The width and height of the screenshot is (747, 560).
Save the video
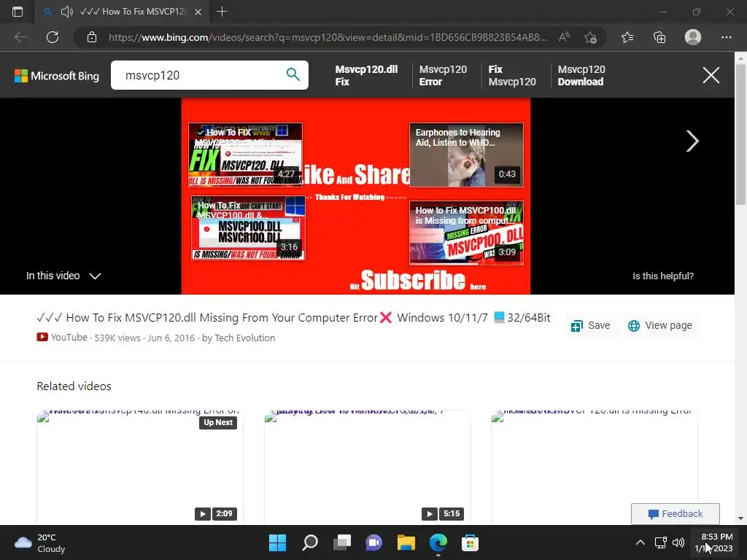[590, 325]
